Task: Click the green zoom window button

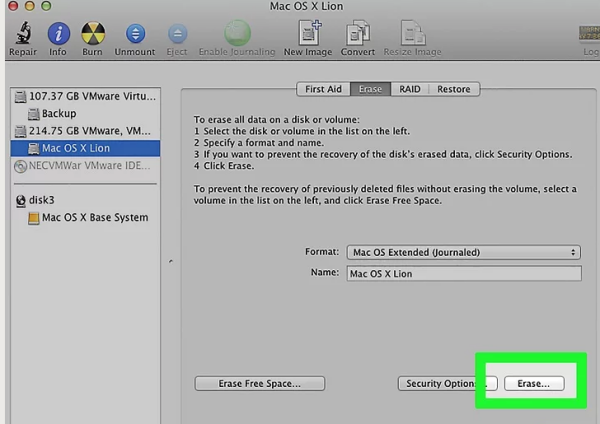Action: [x=46, y=6]
